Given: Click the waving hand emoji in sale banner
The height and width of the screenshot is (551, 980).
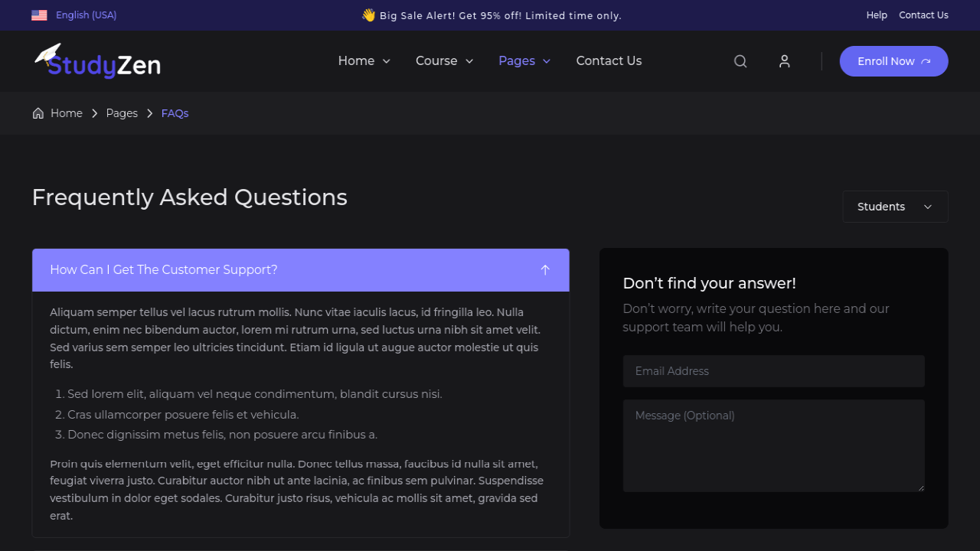Looking at the screenshot, I should click(368, 15).
